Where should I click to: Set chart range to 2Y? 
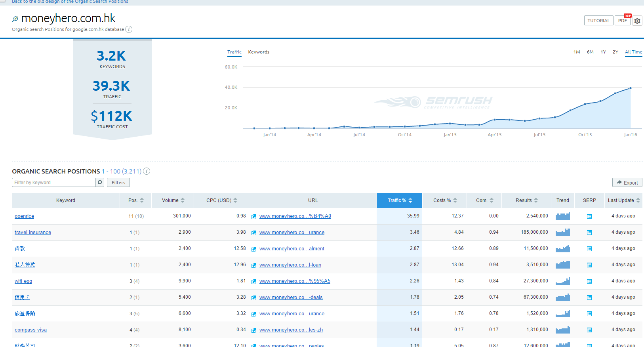[615, 52]
